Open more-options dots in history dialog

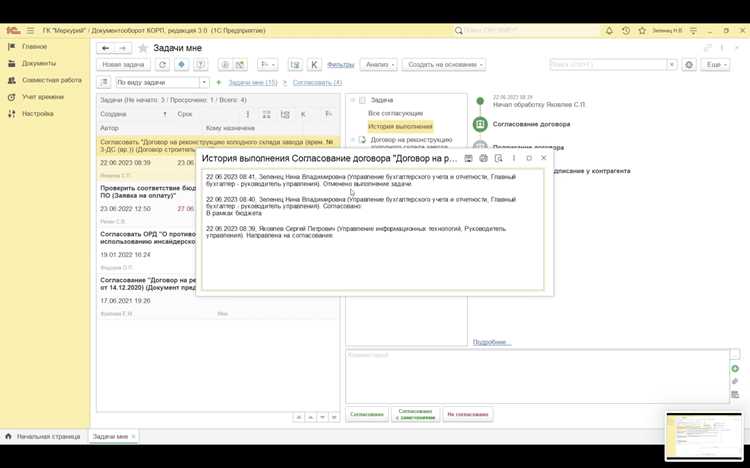(514, 158)
